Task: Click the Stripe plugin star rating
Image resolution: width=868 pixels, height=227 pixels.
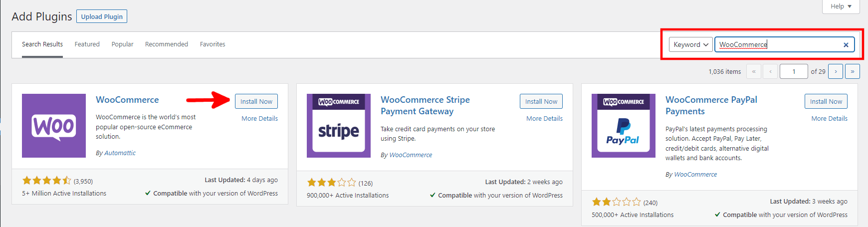Action: tap(332, 183)
